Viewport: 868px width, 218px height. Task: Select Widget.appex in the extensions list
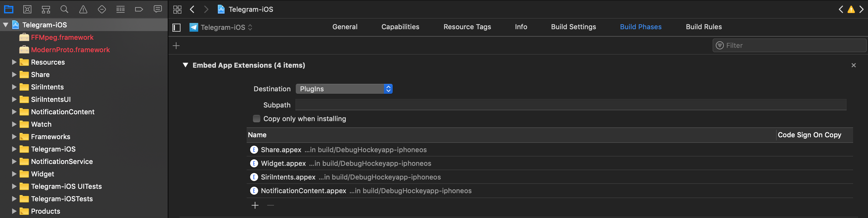coord(283,163)
